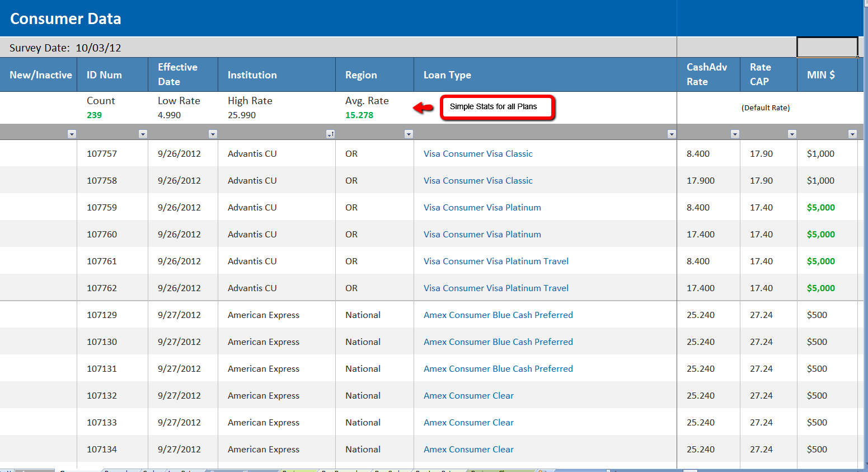
Task: Open the ID Num column filter dropdown
Action: click(143, 134)
